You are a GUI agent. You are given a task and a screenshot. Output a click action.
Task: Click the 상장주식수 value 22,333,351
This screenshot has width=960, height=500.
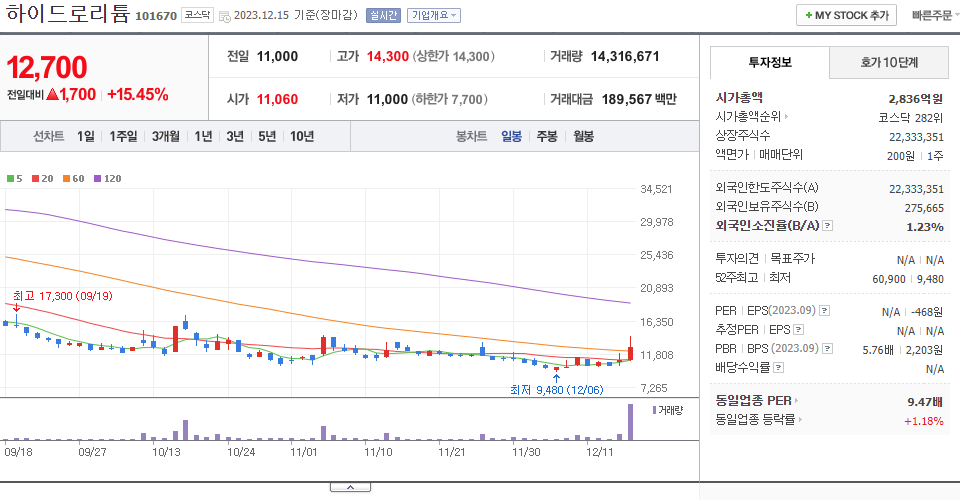click(916, 137)
